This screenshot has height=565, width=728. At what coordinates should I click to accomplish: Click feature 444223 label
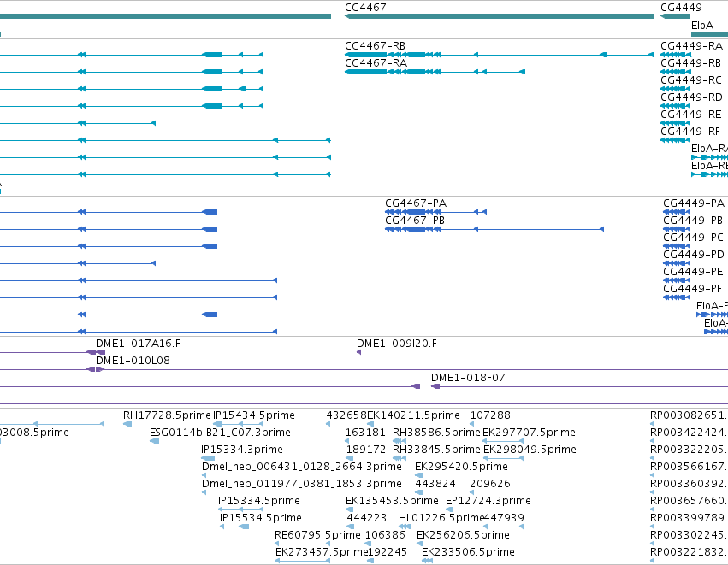coord(367,518)
